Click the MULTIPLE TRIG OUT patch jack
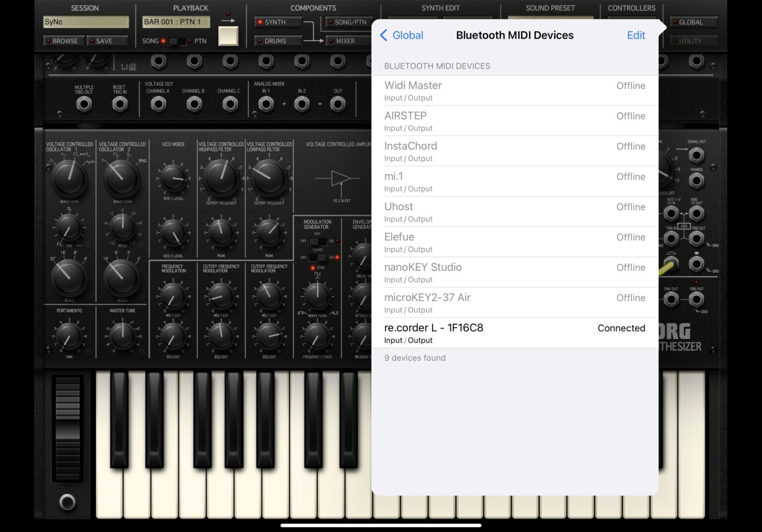This screenshot has height=532, width=762. (84, 103)
